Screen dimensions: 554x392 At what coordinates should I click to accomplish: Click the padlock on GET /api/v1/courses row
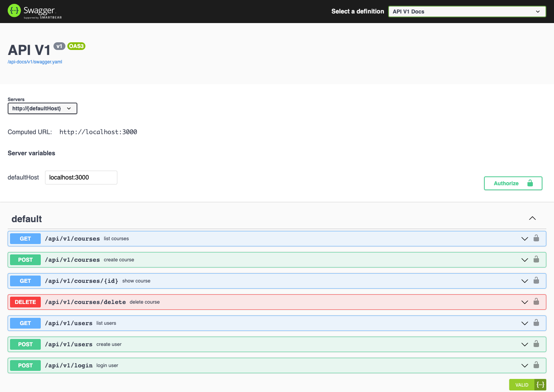(536, 238)
